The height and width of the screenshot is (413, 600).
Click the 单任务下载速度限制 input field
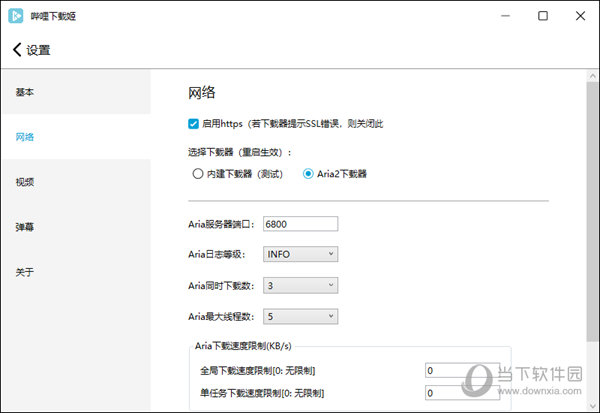(x=462, y=393)
